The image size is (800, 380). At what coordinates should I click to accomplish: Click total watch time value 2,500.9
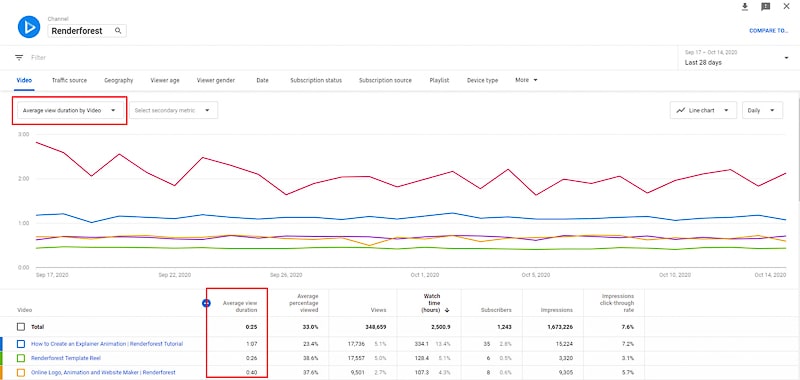point(441,327)
